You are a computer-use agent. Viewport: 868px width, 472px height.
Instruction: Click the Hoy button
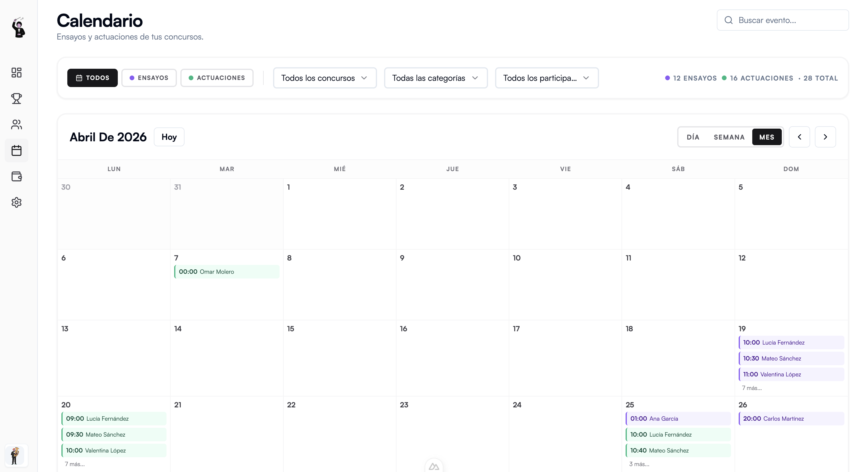tap(169, 137)
